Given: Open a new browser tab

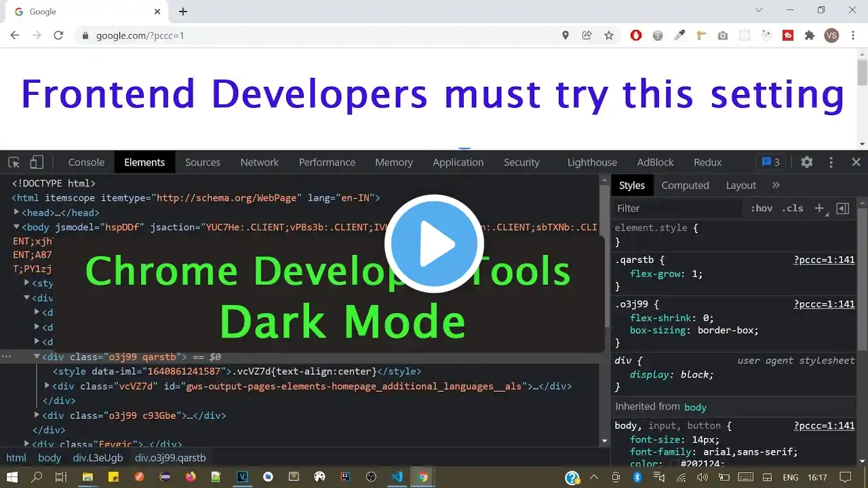Looking at the screenshot, I should [183, 12].
